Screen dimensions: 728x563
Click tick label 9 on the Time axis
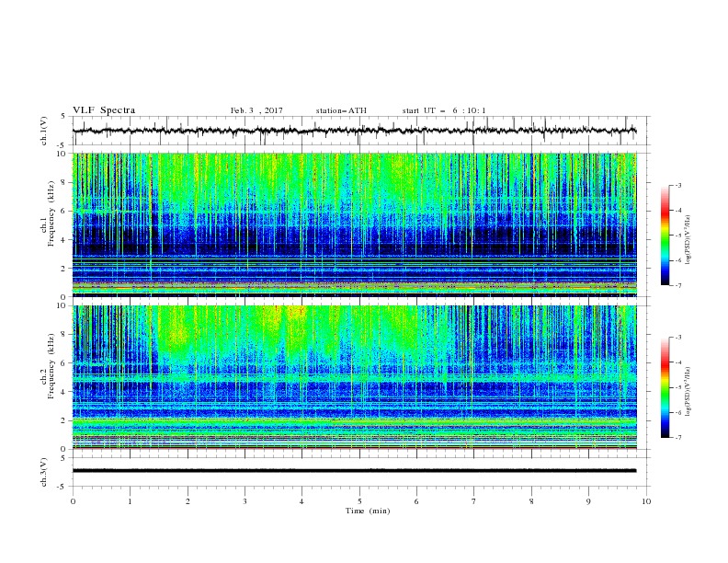tap(588, 501)
